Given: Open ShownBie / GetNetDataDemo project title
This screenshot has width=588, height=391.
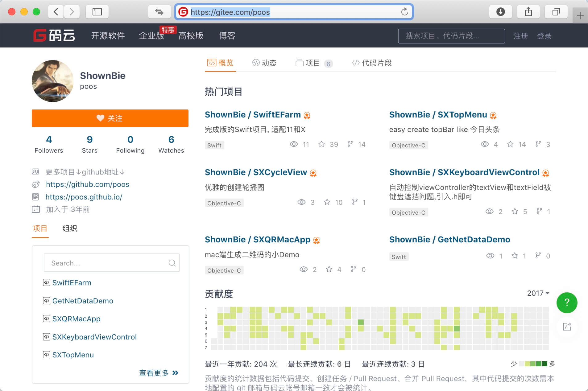Looking at the screenshot, I should tap(449, 240).
